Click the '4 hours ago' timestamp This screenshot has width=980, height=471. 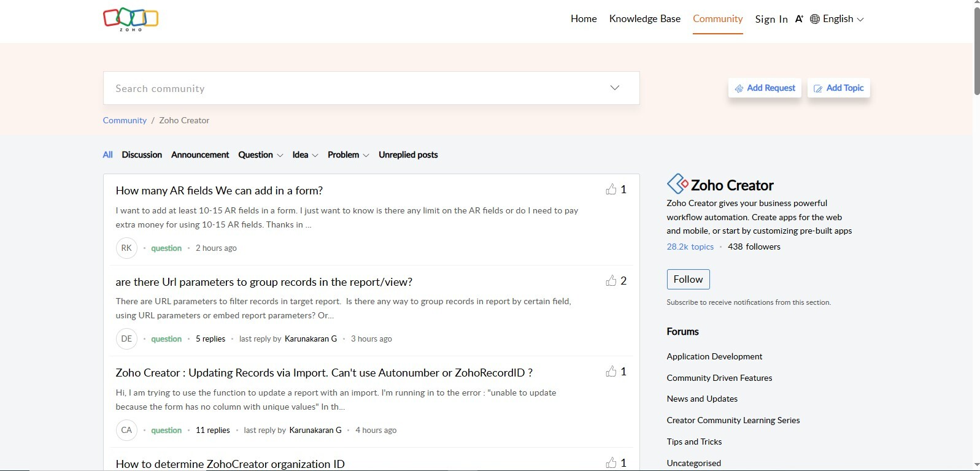tap(376, 430)
